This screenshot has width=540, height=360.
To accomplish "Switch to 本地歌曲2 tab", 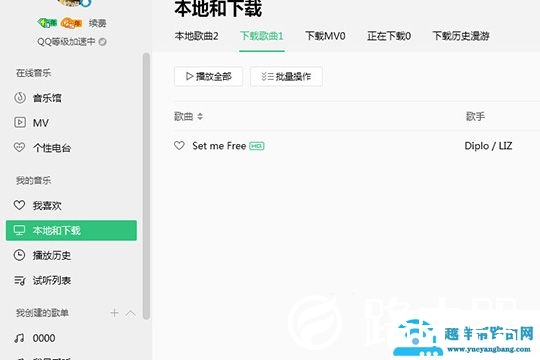I will 196,36.
